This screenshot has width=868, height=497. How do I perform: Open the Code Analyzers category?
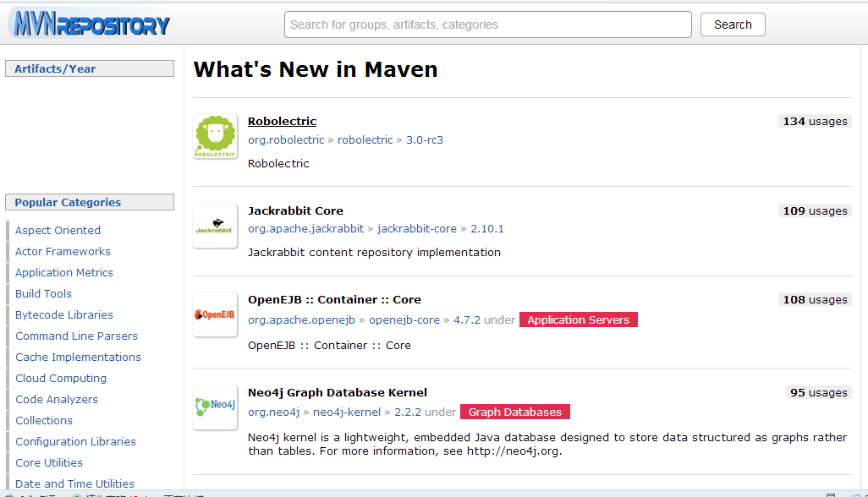pos(57,399)
